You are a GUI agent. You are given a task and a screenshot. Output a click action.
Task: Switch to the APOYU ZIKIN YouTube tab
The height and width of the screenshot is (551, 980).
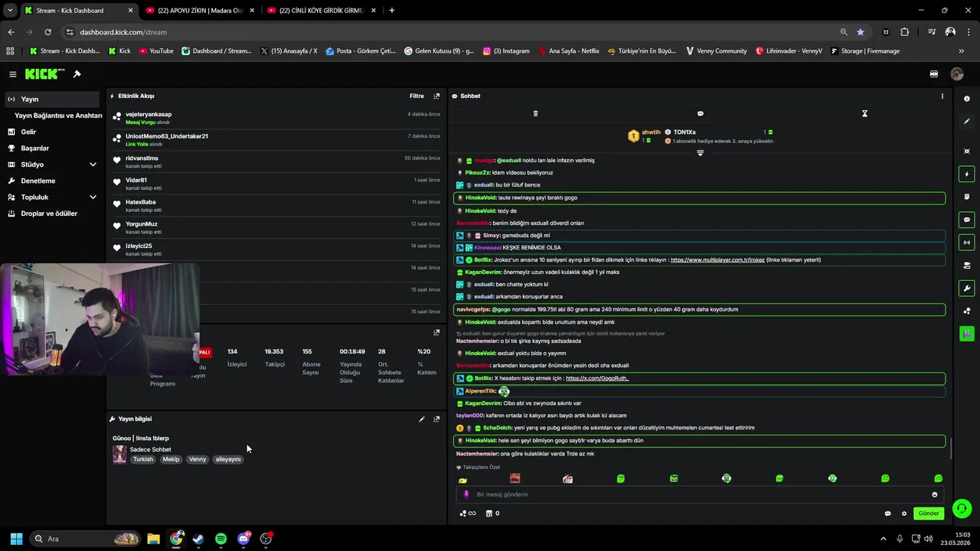click(x=199, y=10)
